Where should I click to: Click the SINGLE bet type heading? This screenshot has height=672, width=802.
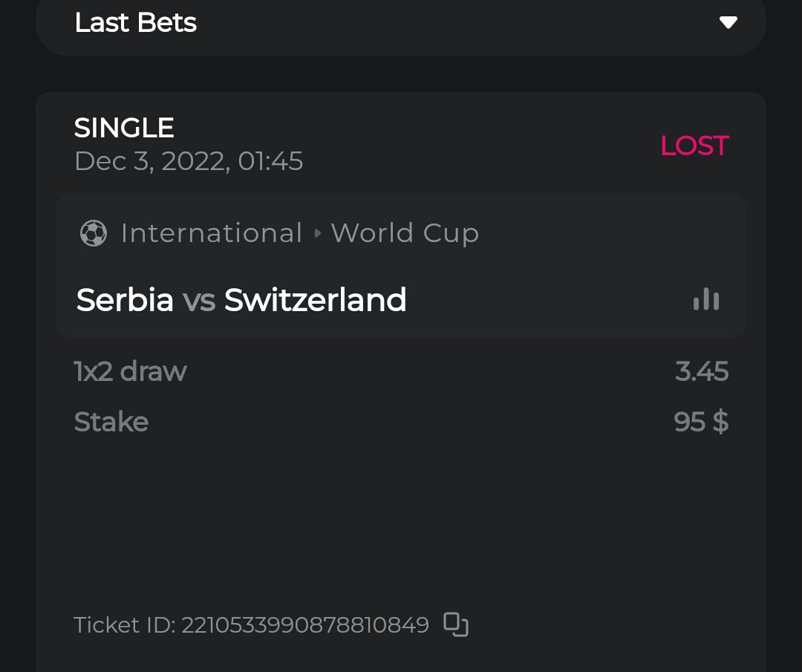tap(124, 128)
